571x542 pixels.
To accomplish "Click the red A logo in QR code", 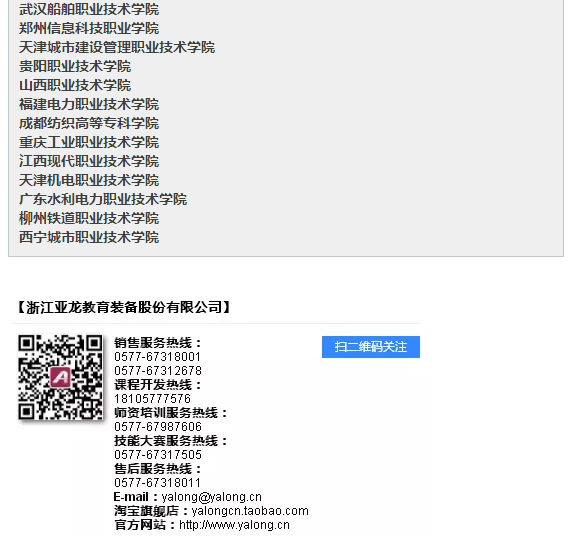I will pyautogui.click(x=60, y=377).
